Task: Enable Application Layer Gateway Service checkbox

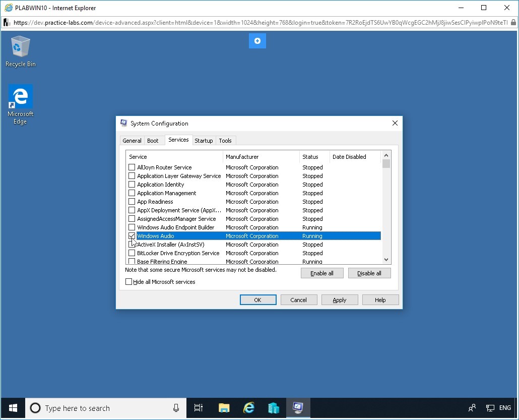Action: [x=132, y=176]
